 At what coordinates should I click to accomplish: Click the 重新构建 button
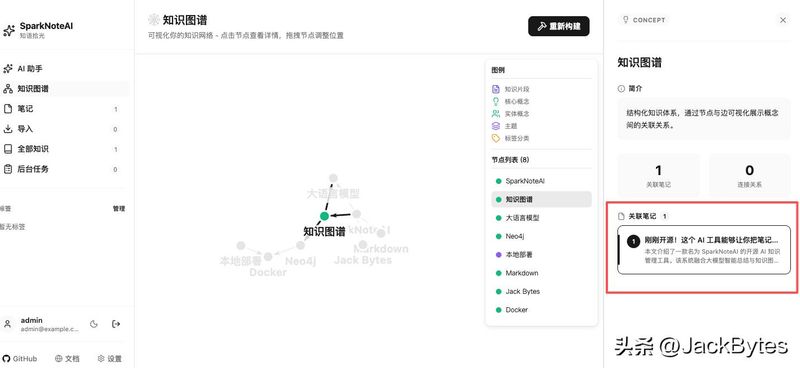point(559,26)
